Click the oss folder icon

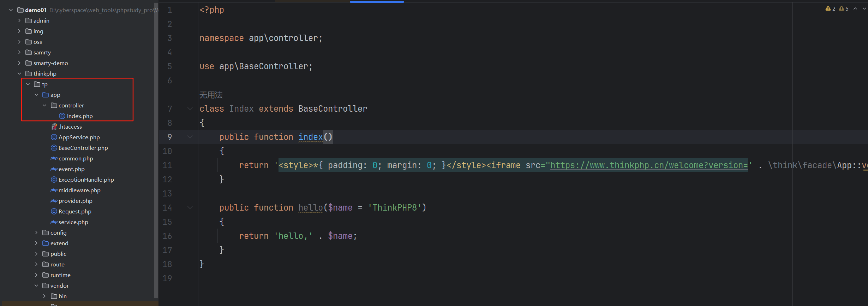point(29,42)
